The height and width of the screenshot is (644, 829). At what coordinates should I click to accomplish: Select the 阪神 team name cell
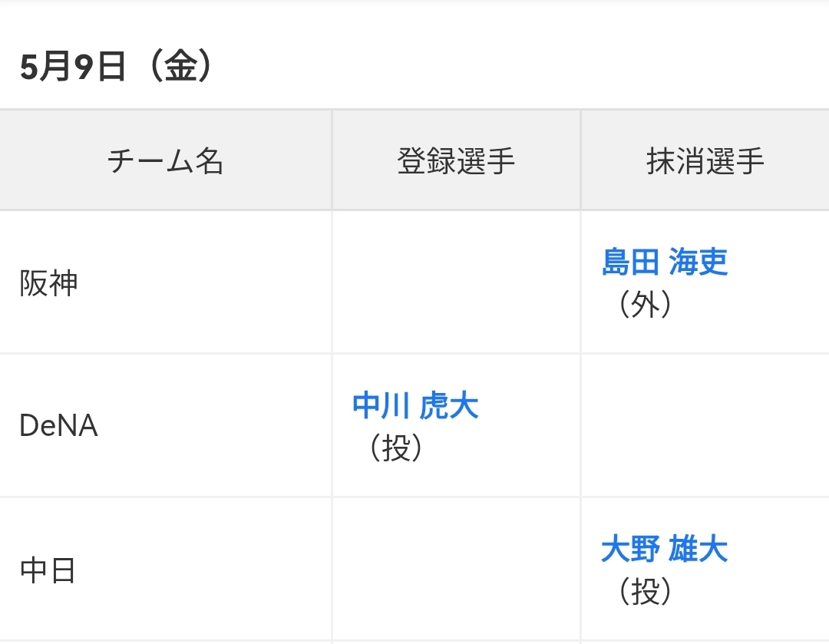point(49,283)
